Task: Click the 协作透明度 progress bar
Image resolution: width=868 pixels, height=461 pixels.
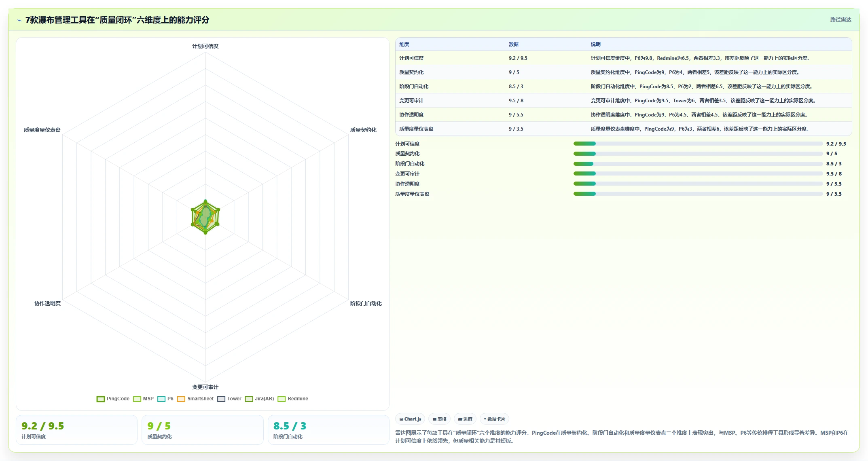Action: click(698, 184)
